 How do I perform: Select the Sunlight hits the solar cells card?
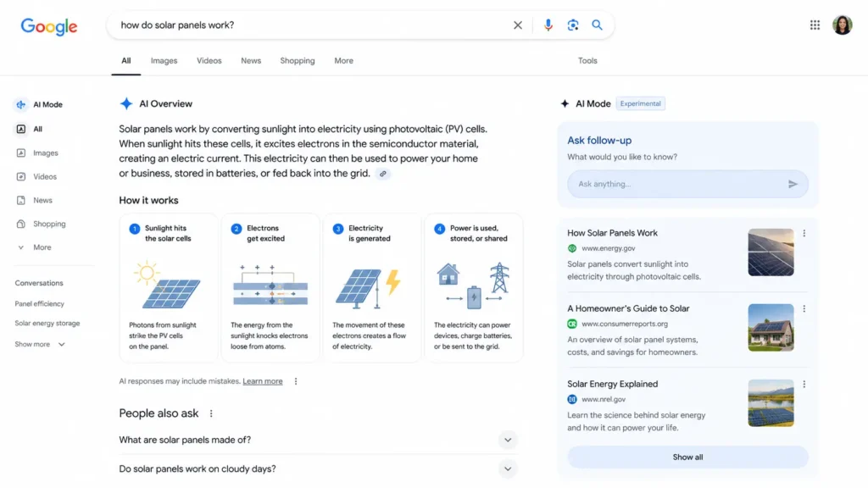coord(169,288)
